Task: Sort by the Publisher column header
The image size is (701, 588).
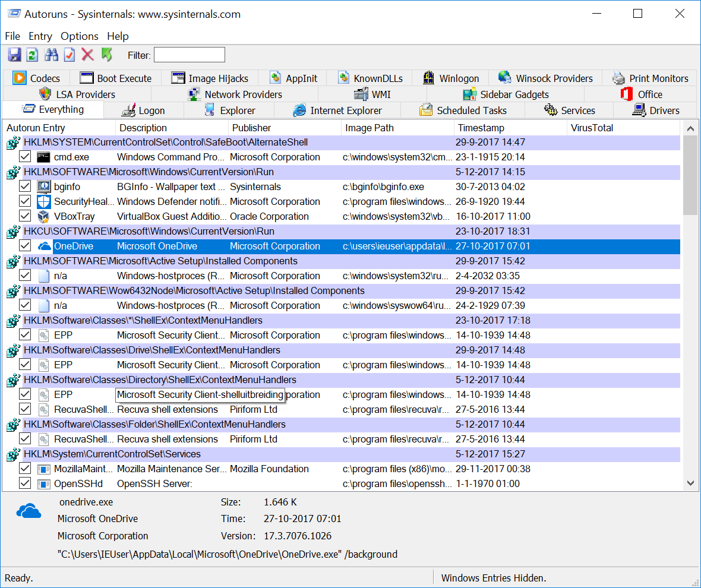Action: point(285,128)
